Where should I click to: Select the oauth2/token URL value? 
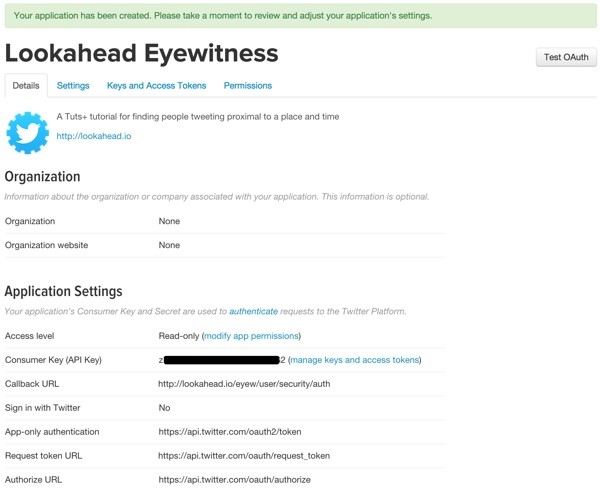point(230,432)
